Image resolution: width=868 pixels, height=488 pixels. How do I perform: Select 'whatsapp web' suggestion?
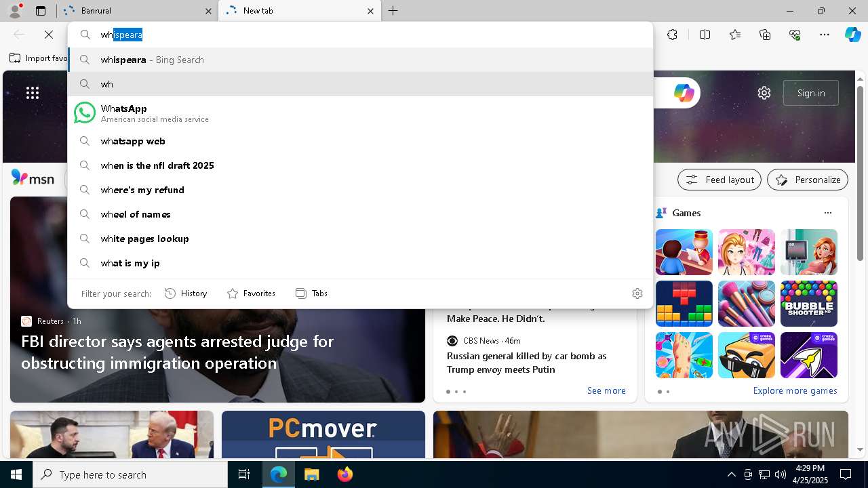point(360,141)
